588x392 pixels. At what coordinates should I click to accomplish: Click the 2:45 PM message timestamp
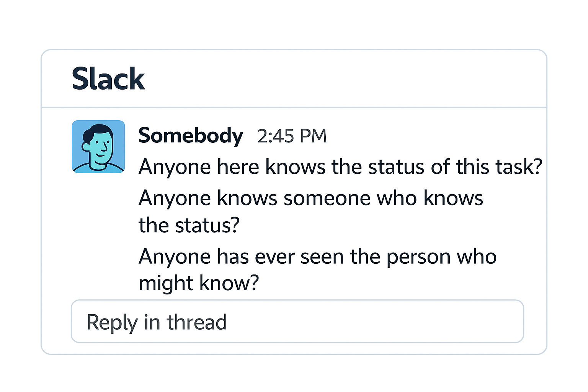pyautogui.click(x=292, y=136)
